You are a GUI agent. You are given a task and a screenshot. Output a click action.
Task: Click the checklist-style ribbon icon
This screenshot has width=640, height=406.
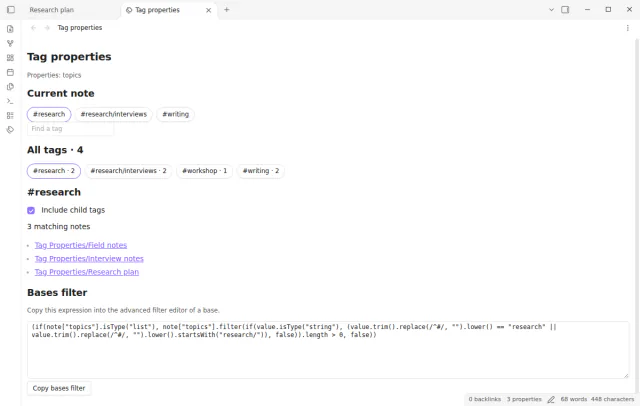[x=10, y=115]
